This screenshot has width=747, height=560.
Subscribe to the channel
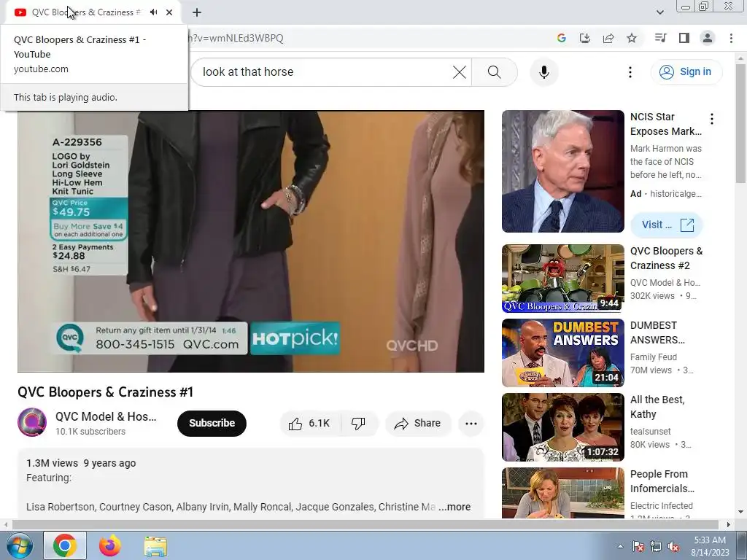(212, 423)
